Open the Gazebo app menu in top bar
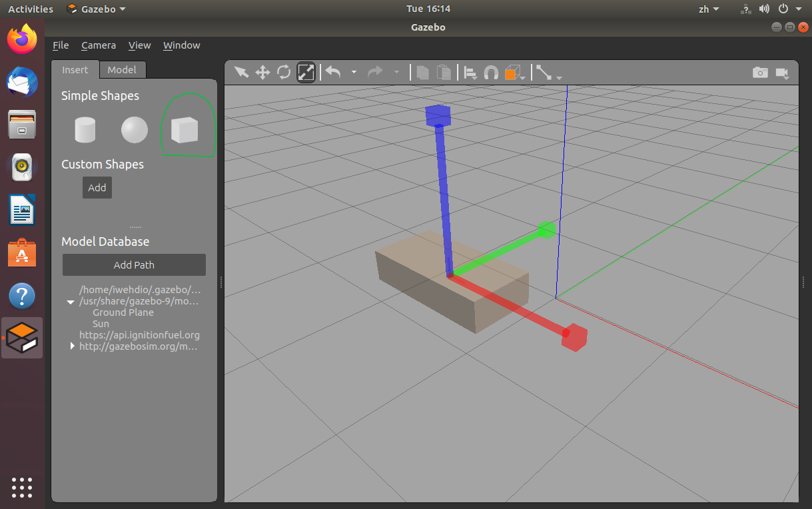 (x=97, y=9)
